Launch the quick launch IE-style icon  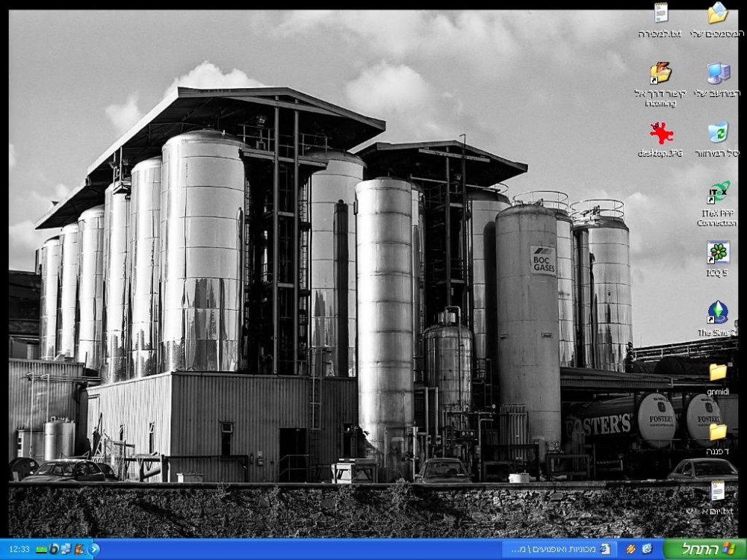[646, 550]
